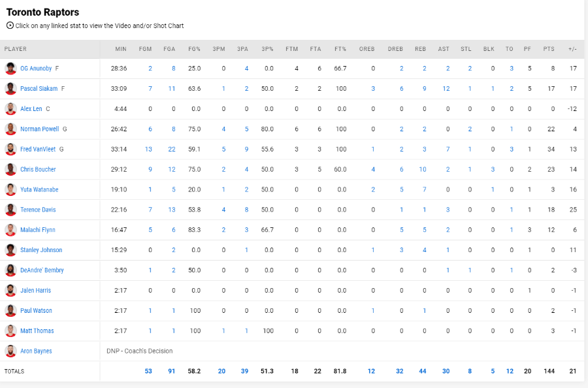The width and height of the screenshot is (588, 388).
Task: View Chris Boucher's 3 blocks
Action: click(x=493, y=169)
